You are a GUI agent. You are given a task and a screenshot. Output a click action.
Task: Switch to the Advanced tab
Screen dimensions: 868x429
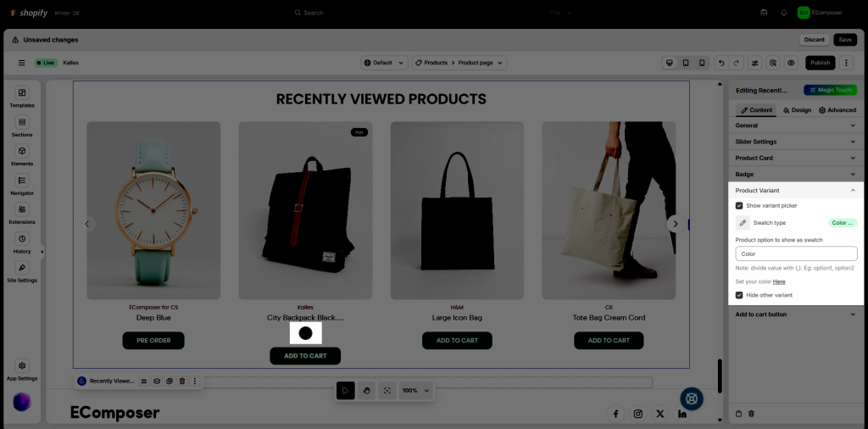click(837, 110)
